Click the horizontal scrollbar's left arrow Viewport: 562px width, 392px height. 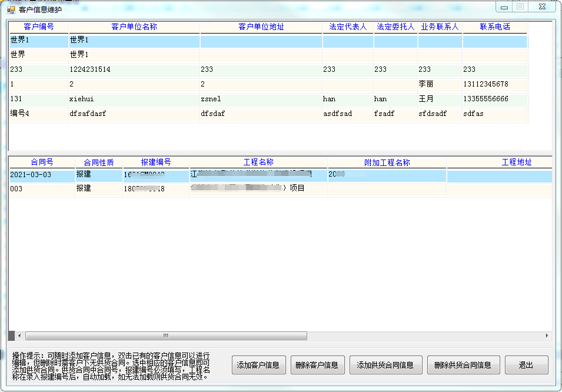(x=19, y=336)
